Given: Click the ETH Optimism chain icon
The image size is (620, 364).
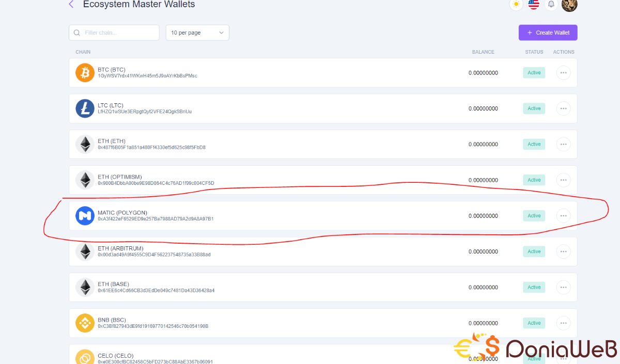Looking at the screenshot, I should click(x=85, y=180).
